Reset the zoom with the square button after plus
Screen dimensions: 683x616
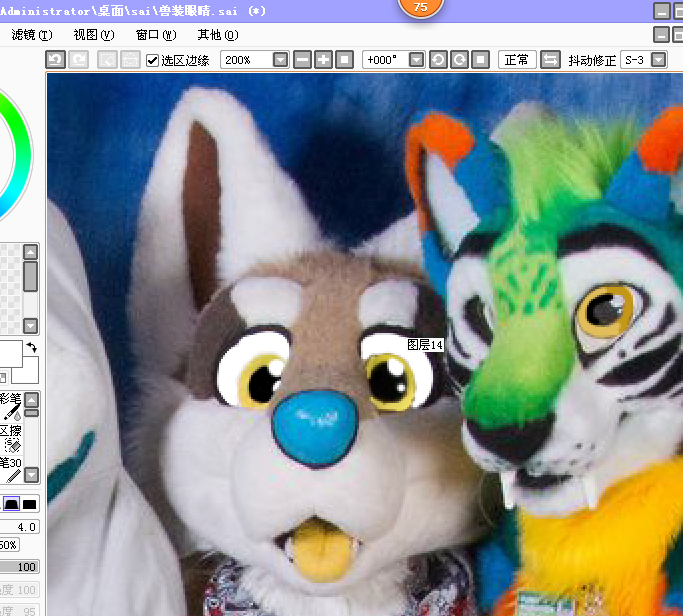[344, 60]
